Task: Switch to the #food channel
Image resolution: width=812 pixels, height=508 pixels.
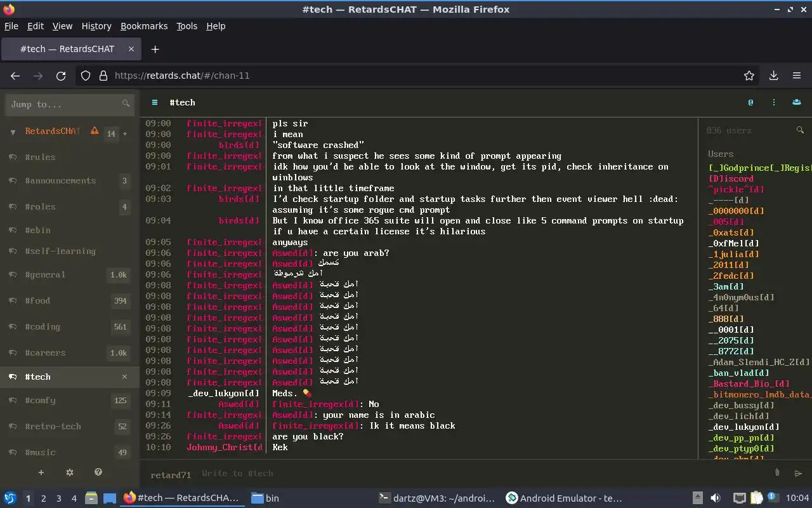Action: click(70, 300)
